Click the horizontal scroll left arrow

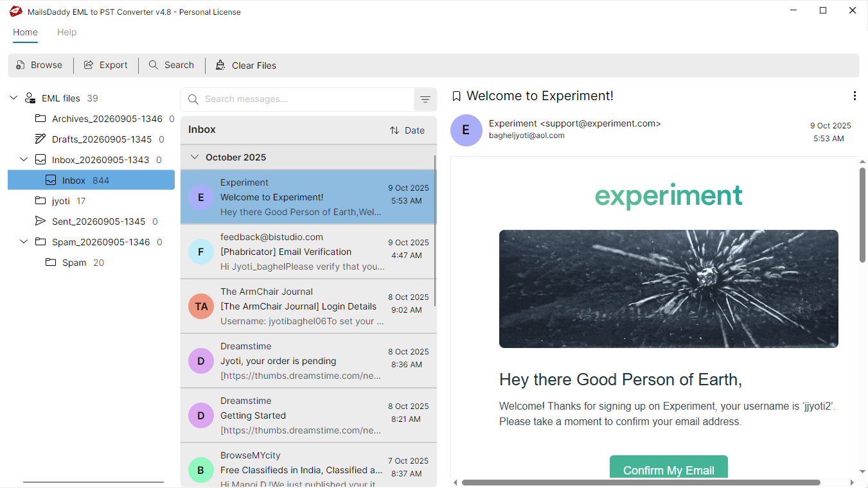coord(456,482)
